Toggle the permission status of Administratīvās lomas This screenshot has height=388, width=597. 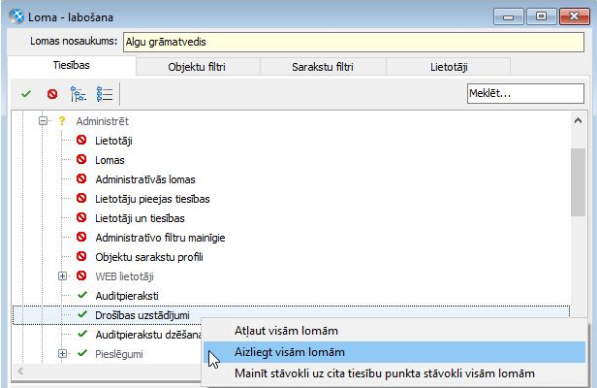[81, 179]
